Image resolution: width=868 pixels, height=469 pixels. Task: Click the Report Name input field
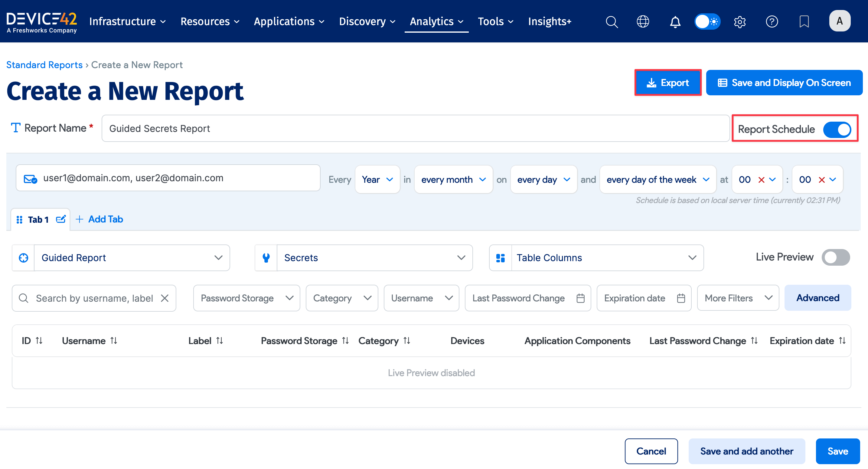point(415,129)
